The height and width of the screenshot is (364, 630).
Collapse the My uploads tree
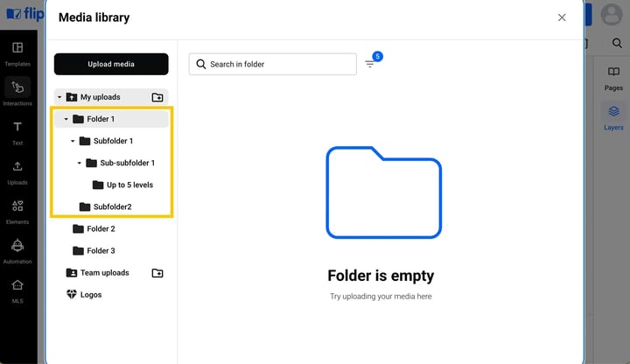[x=59, y=97]
